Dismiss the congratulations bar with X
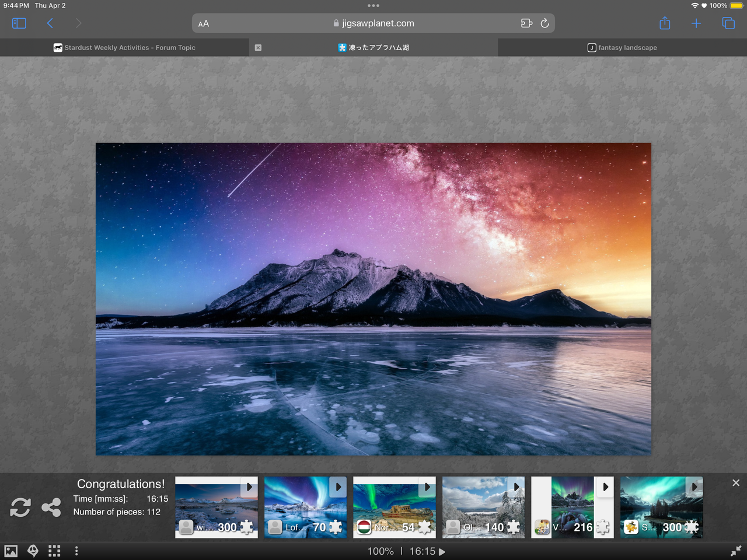The height and width of the screenshot is (560, 747). (736, 483)
